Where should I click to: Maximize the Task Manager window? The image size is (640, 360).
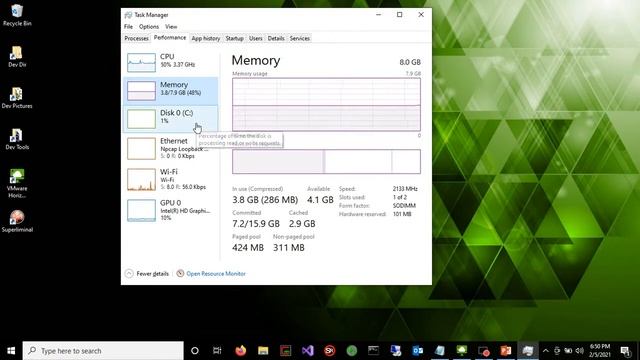click(x=400, y=15)
